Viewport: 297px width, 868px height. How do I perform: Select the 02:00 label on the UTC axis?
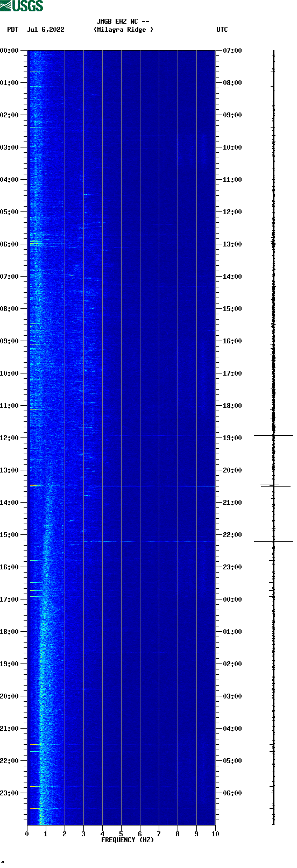tap(232, 664)
